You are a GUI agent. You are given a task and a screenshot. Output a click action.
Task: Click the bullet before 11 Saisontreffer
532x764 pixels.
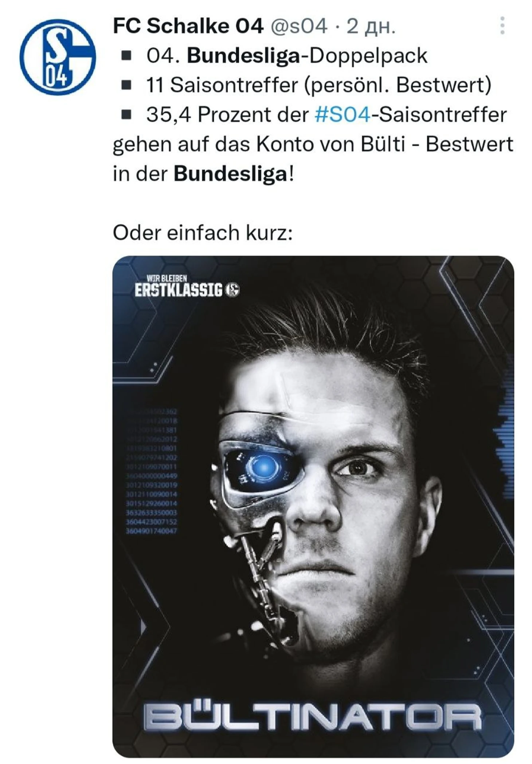(127, 85)
